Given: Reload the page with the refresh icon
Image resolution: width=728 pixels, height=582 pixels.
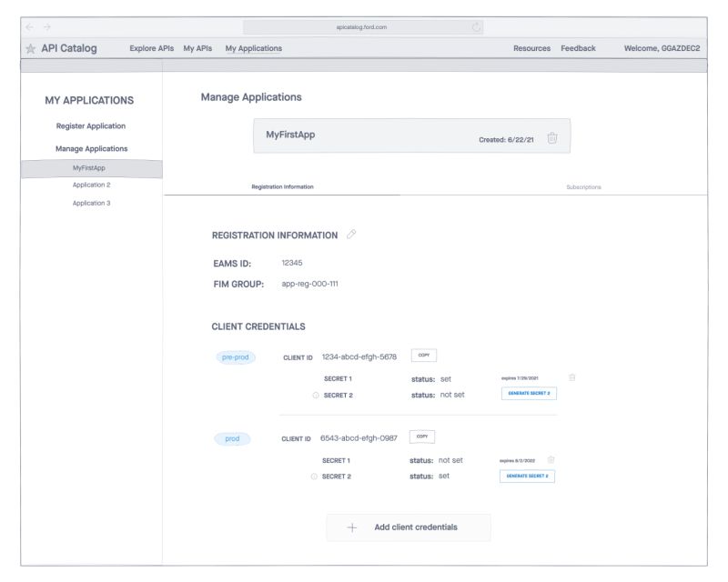Looking at the screenshot, I should point(476,27).
